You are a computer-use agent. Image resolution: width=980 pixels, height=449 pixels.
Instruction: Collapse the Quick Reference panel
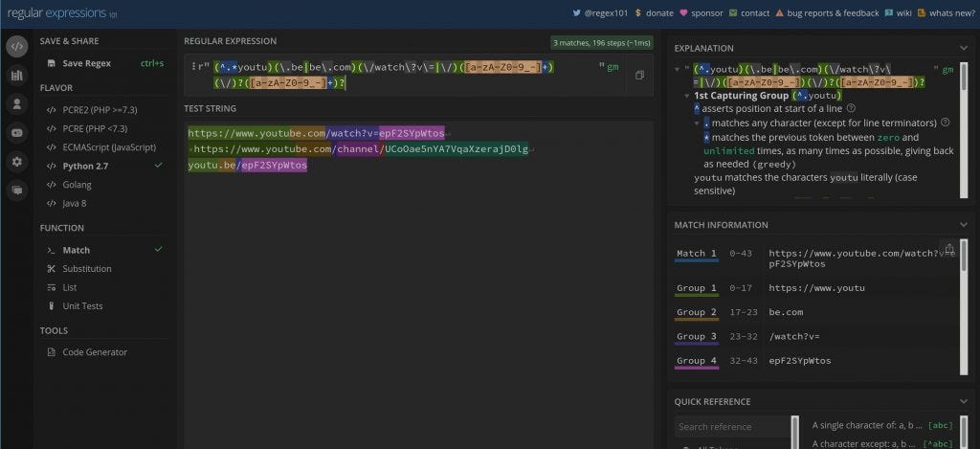point(964,402)
